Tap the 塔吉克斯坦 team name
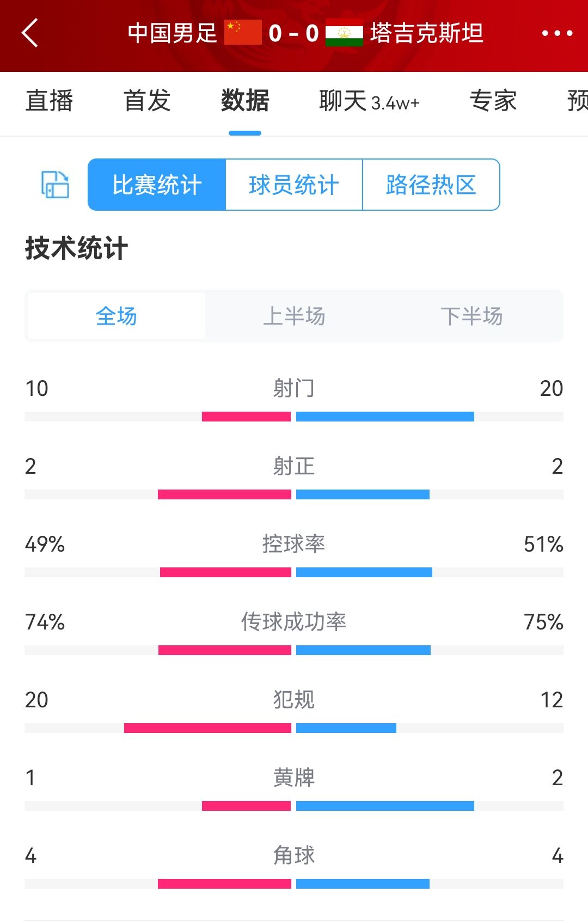Image resolution: width=588 pixels, height=923 pixels. 426,33
